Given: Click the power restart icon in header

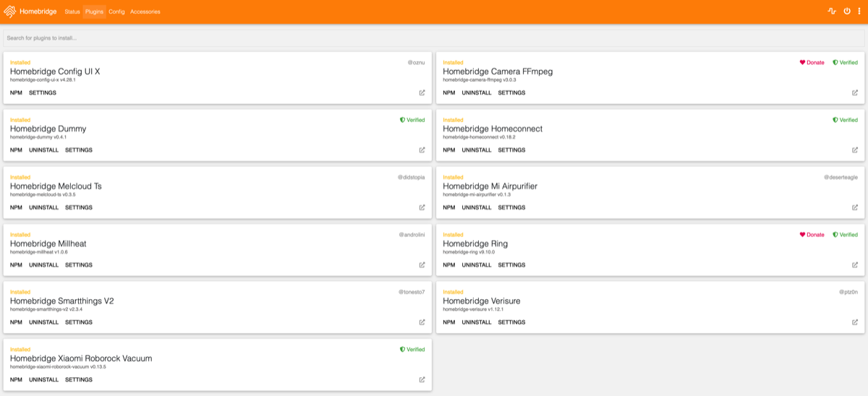Looking at the screenshot, I should tap(847, 12).
